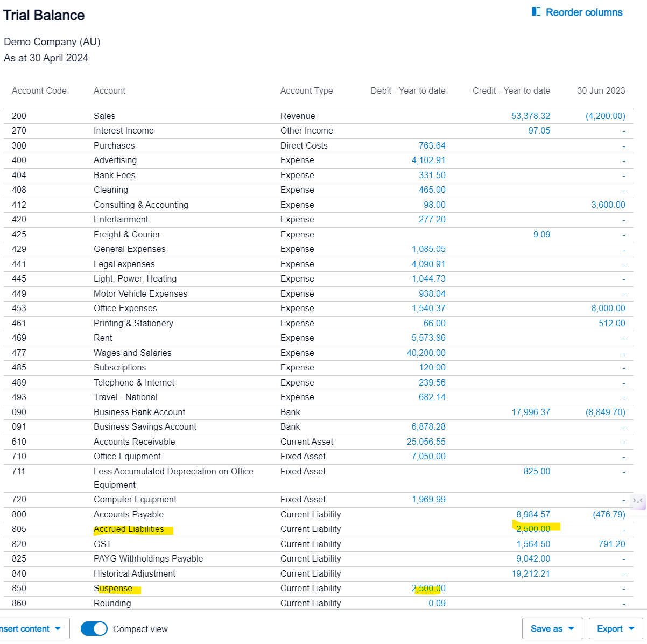Click the Reorder columns icon
This screenshot has height=644, width=647.
pyautogui.click(x=536, y=12)
